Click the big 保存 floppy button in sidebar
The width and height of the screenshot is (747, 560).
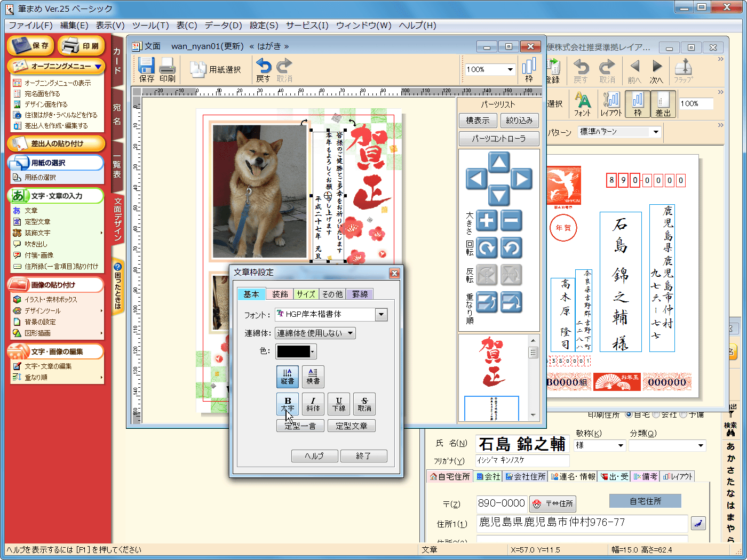[x=31, y=46]
